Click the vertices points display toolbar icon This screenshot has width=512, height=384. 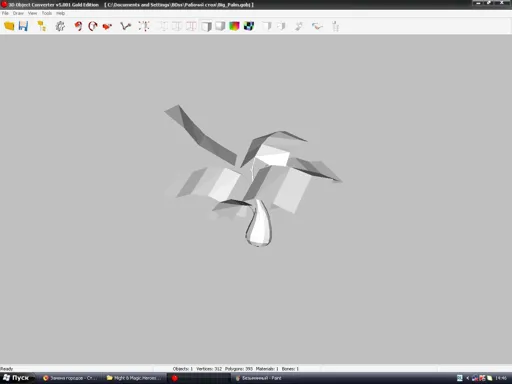click(144, 26)
